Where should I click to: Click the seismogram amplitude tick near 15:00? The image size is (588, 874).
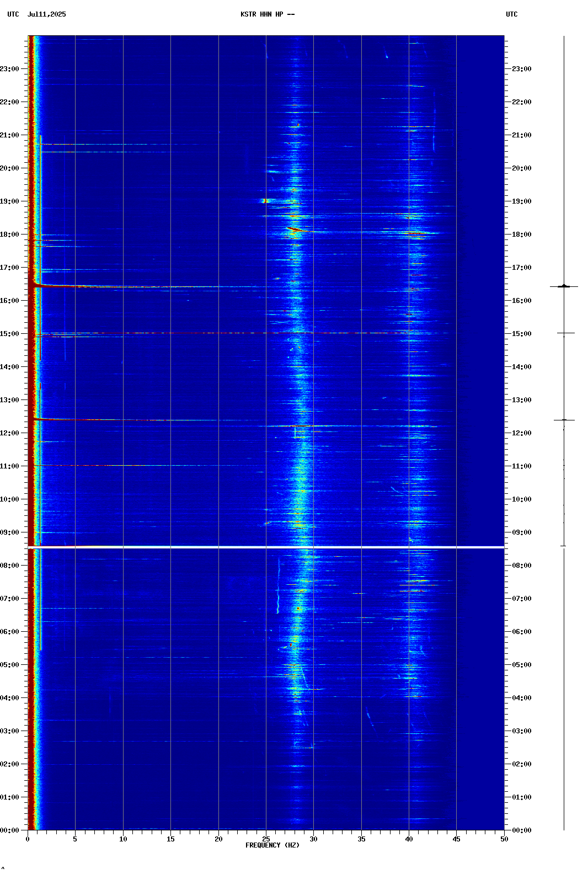coord(565,333)
